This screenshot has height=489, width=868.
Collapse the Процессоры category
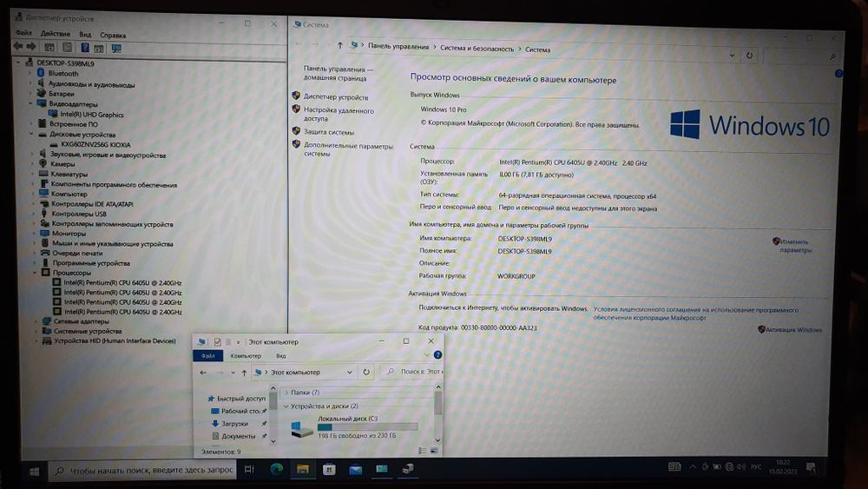pyautogui.click(x=35, y=273)
